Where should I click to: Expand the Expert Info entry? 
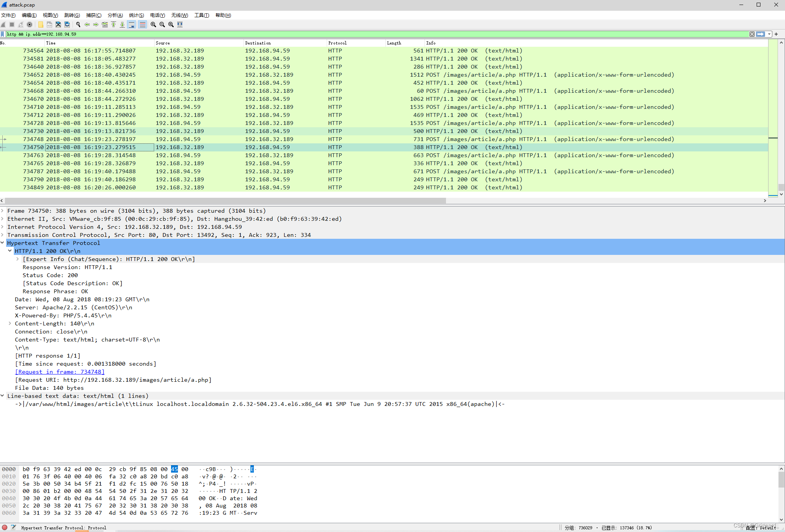18,259
